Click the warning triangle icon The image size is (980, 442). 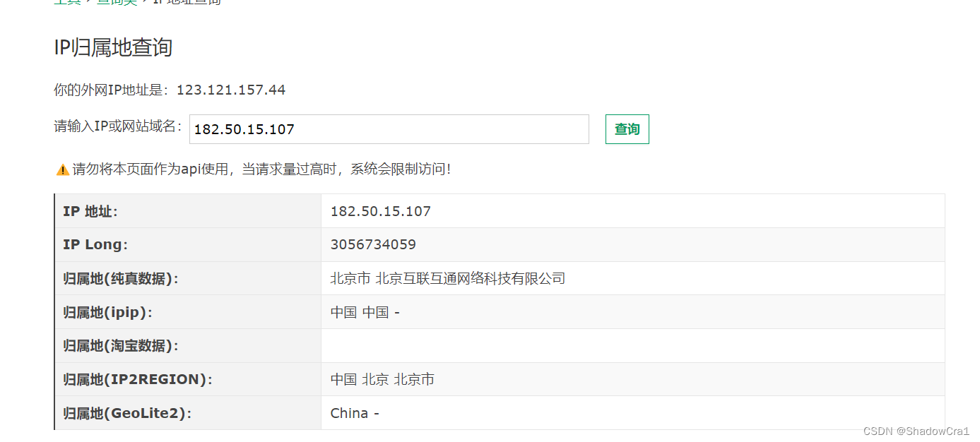[62, 169]
